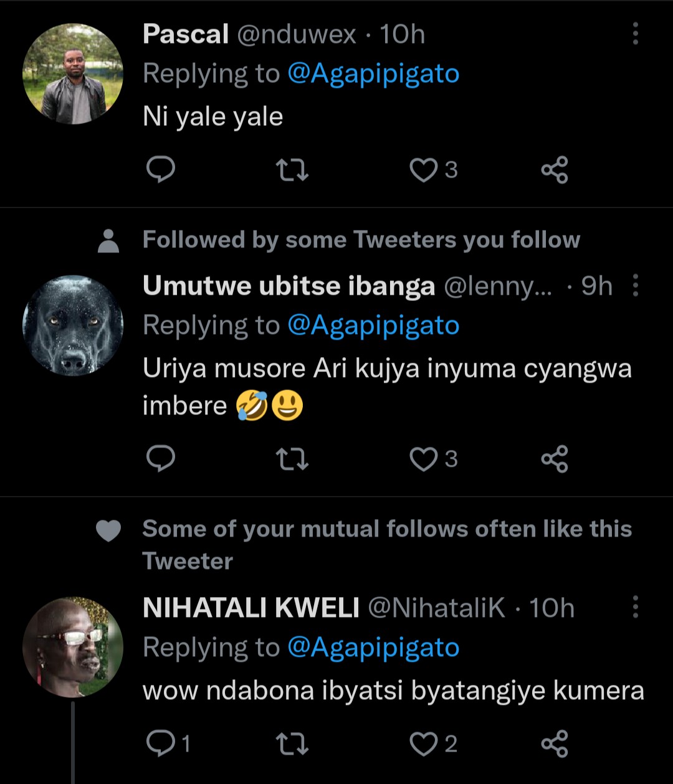The height and width of the screenshot is (784, 673).
Task: Retweet Umutwe ubitse ibanga's tweet
Action: point(292,459)
